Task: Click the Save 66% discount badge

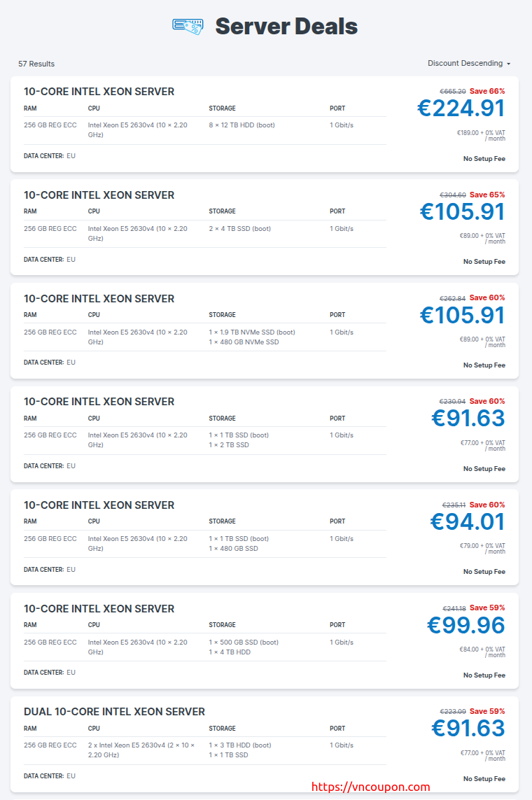Action: tap(487, 91)
